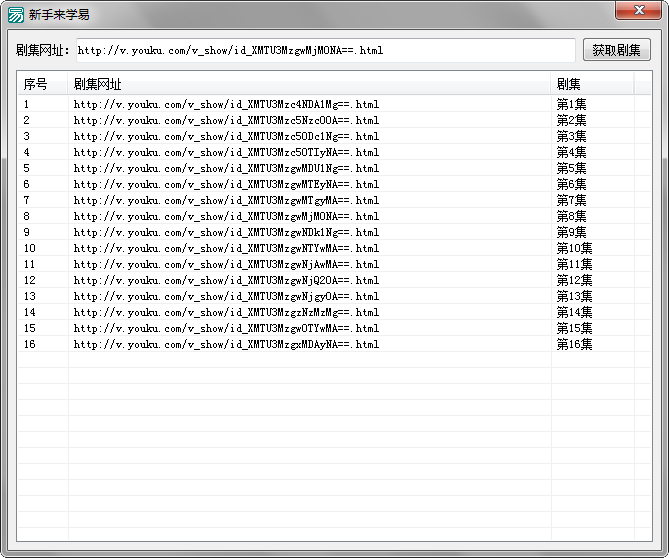This screenshot has width=669, height=558.
Task: Click serial number 12 in 序号 column
Action: coord(29,280)
